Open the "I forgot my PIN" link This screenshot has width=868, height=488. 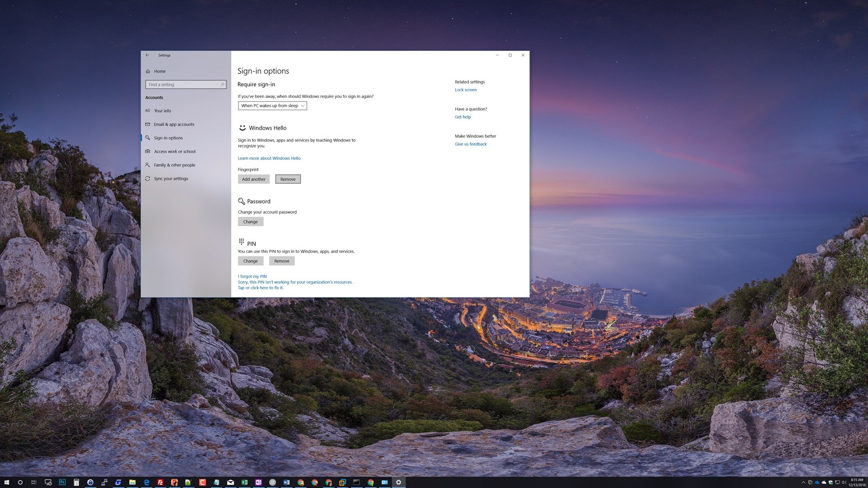point(251,277)
